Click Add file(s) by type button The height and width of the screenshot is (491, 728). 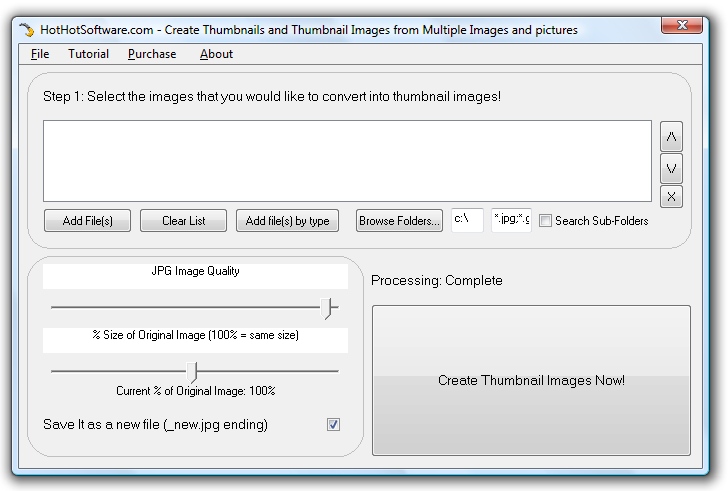[287, 220]
